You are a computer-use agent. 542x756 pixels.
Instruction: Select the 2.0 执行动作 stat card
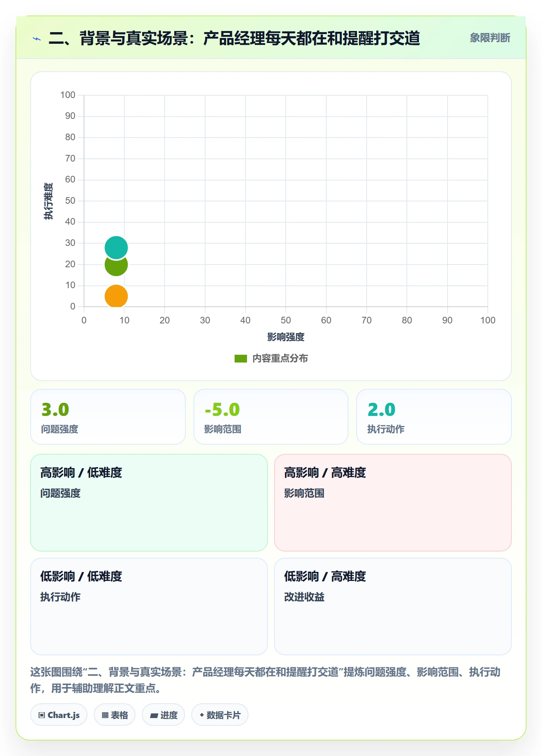434,417
